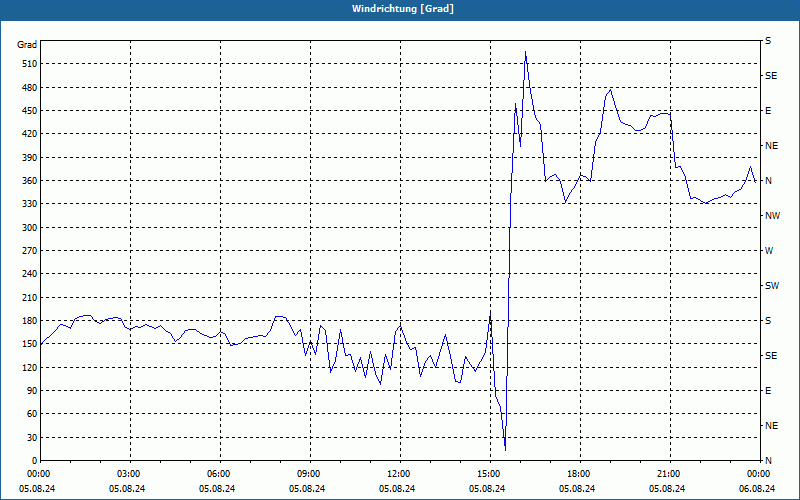Click the 480 y-axis value
The height and width of the screenshot is (500, 800).
29,88
